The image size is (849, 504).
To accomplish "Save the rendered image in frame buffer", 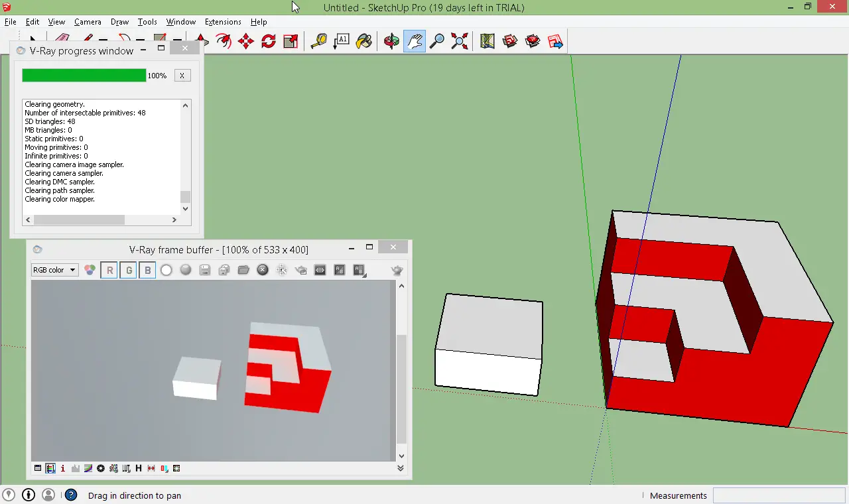I will pos(205,270).
